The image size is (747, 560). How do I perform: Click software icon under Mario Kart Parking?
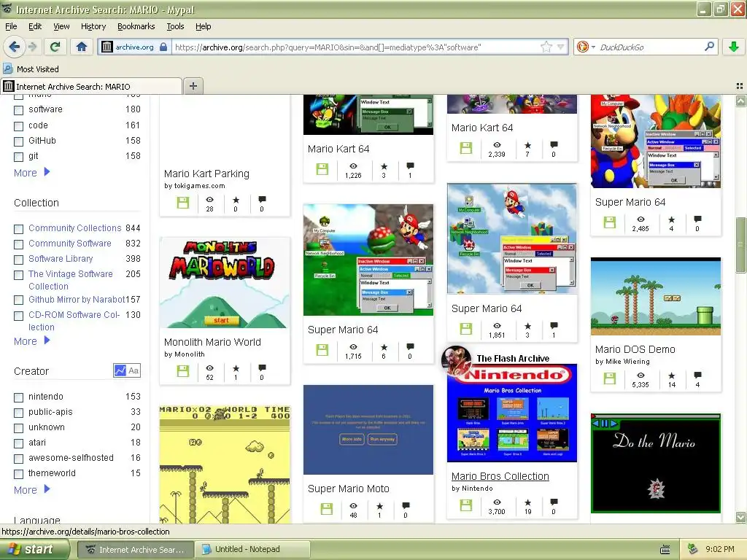[x=183, y=203]
